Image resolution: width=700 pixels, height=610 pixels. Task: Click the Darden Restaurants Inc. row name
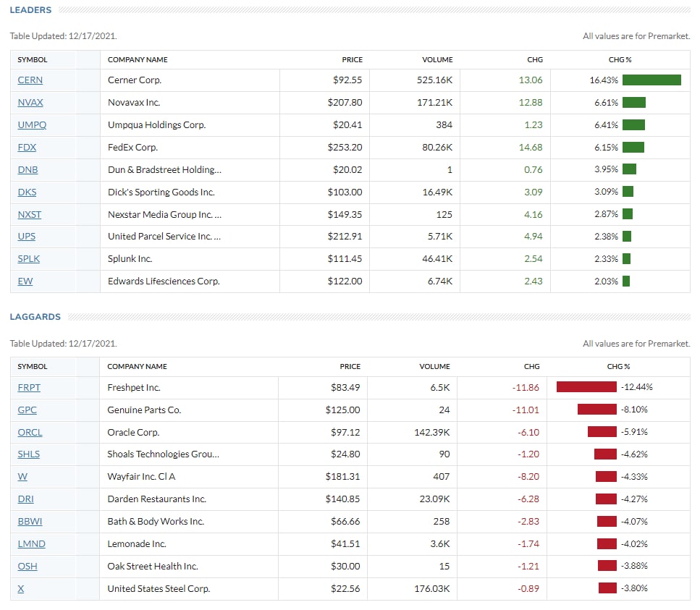pos(156,499)
